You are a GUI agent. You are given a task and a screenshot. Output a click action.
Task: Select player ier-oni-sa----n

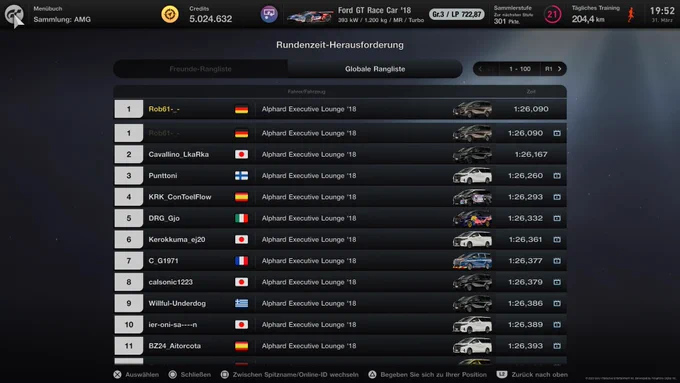coord(173,324)
